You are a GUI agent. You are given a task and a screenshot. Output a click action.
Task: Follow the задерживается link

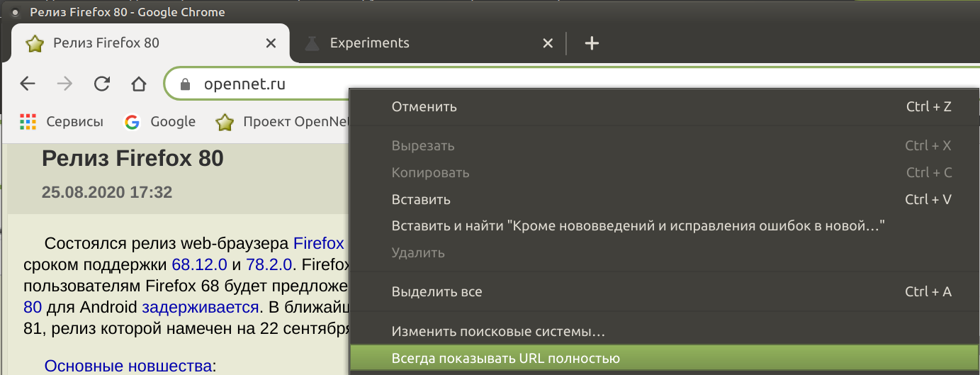(x=200, y=308)
